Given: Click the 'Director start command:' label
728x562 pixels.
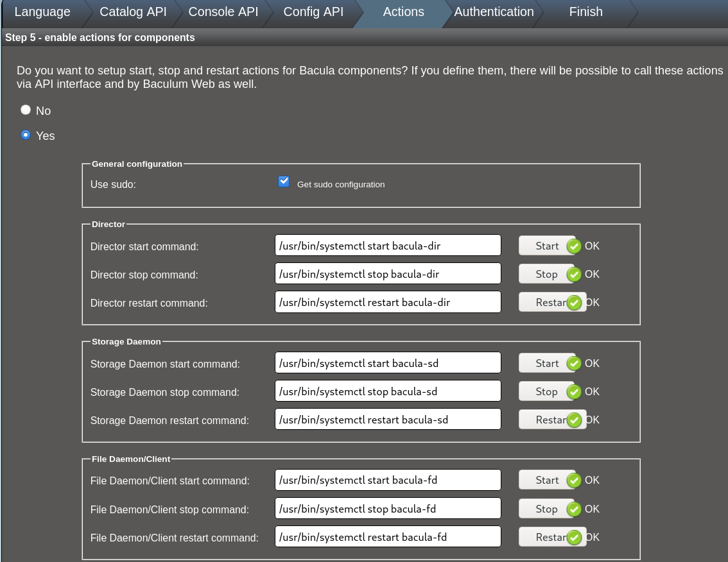Looking at the screenshot, I should 144,247.
